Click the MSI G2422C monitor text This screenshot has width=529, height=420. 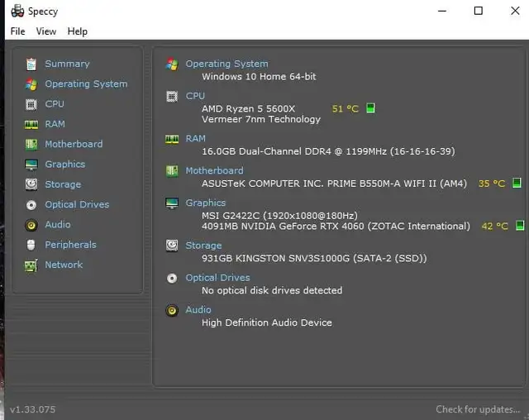point(279,216)
